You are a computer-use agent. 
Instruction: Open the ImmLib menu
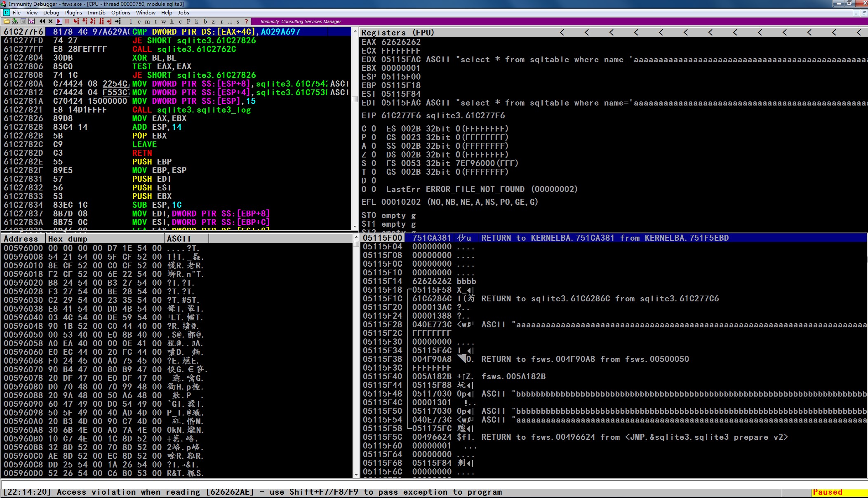(x=96, y=13)
